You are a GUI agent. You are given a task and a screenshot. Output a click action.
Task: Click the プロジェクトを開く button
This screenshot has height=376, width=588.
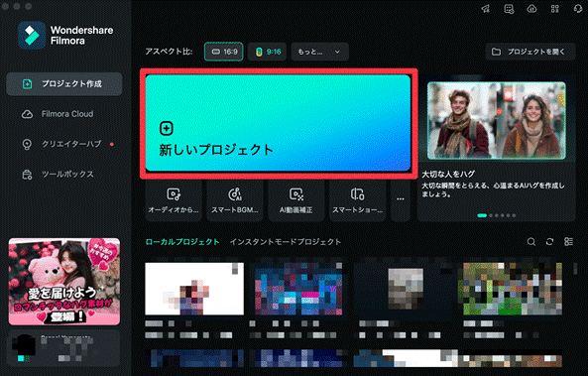530,52
